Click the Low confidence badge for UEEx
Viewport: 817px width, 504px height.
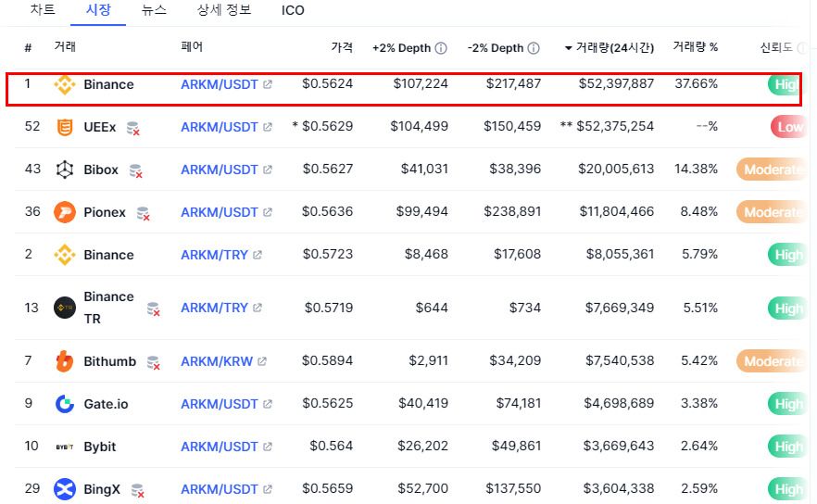[x=787, y=127]
